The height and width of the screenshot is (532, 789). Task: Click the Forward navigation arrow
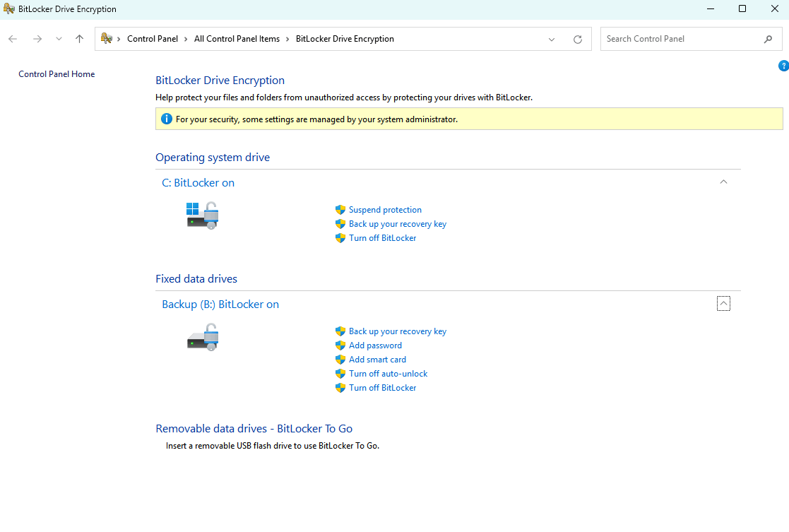pyautogui.click(x=37, y=39)
